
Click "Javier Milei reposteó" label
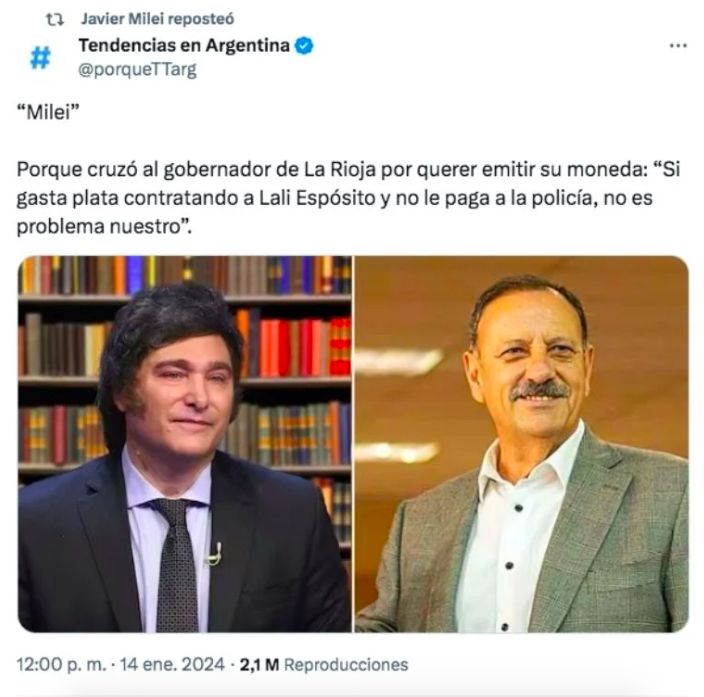click(x=143, y=19)
